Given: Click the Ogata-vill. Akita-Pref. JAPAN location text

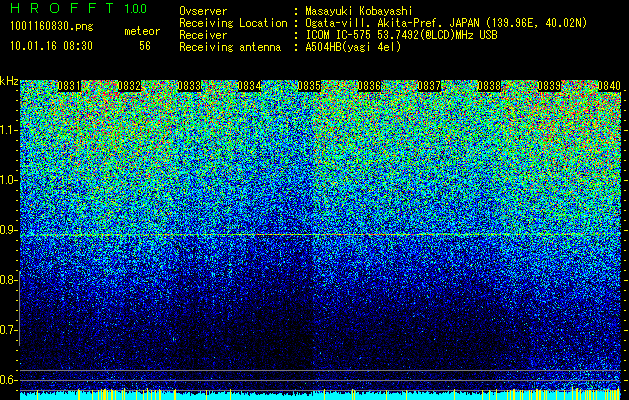Looking at the screenshot, I should pos(446,23).
